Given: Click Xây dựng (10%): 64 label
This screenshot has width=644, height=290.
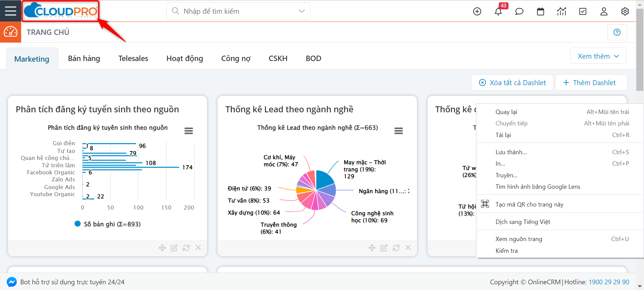Looking at the screenshot, I should (254, 213).
